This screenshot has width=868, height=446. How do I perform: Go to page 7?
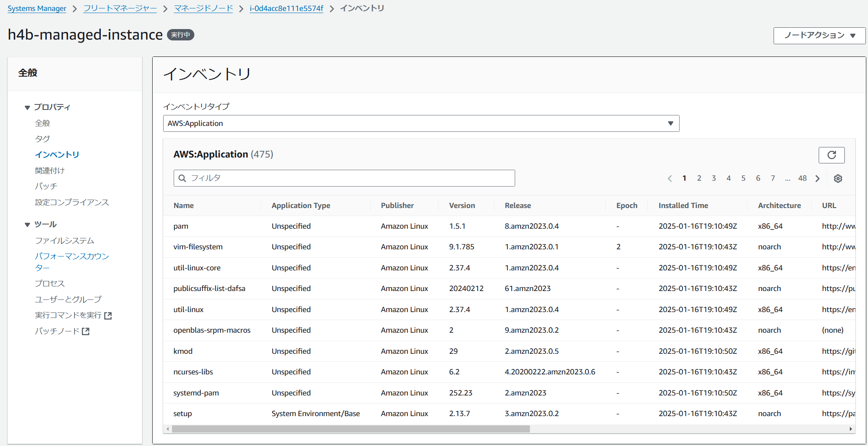coord(773,178)
